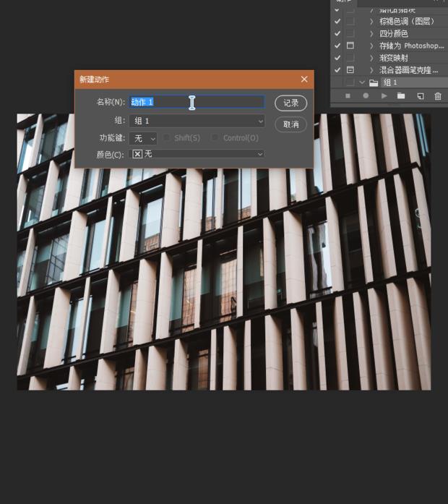The image size is (448, 504).
Task: Close the 新建动作 dialog
Action: tap(304, 79)
